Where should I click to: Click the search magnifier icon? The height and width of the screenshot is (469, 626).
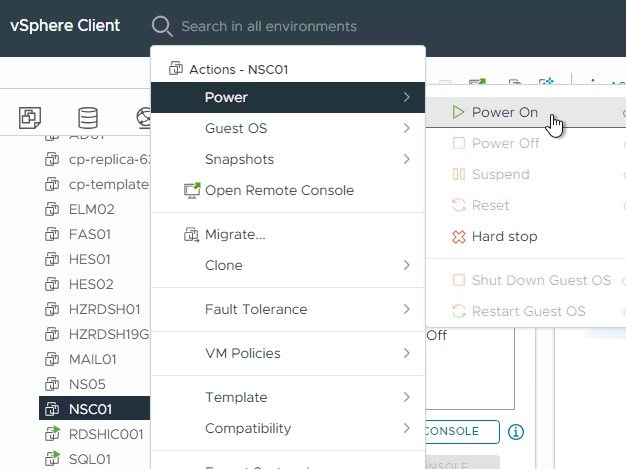click(162, 26)
